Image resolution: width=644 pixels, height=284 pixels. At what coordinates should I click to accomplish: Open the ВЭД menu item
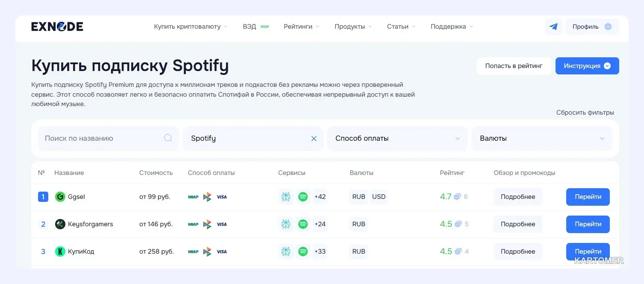tap(256, 27)
